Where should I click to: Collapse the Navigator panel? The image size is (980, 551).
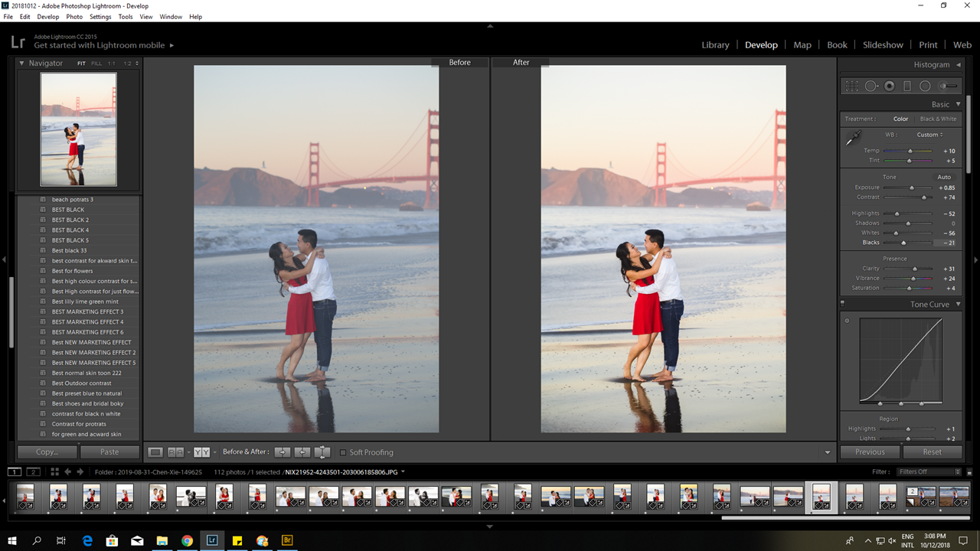[x=21, y=64]
